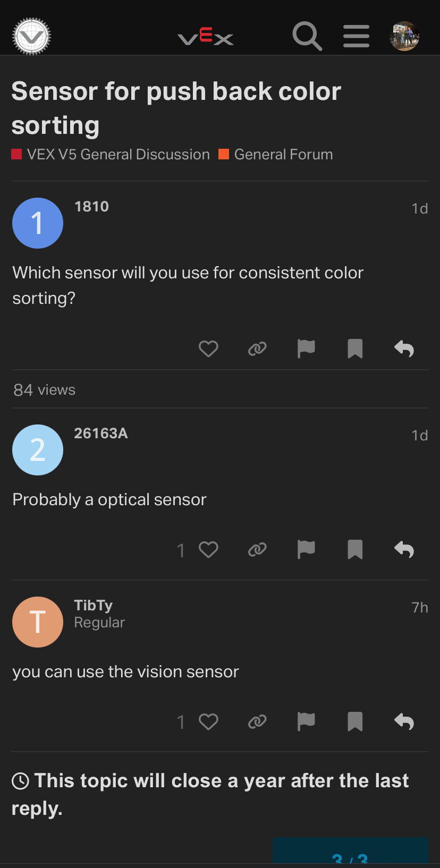Like TibTy's vision sensor reply
The width and height of the screenshot is (440, 868).
point(208,722)
